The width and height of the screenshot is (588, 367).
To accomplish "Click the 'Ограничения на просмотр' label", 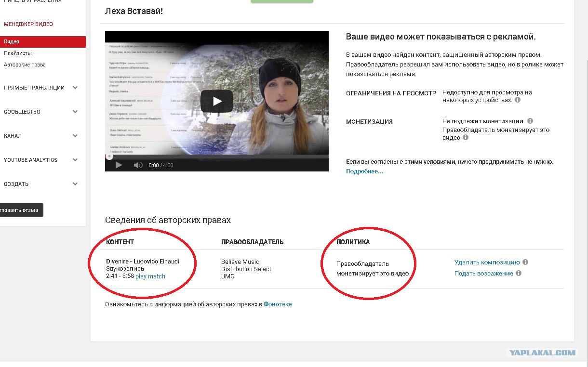I will tap(391, 93).
